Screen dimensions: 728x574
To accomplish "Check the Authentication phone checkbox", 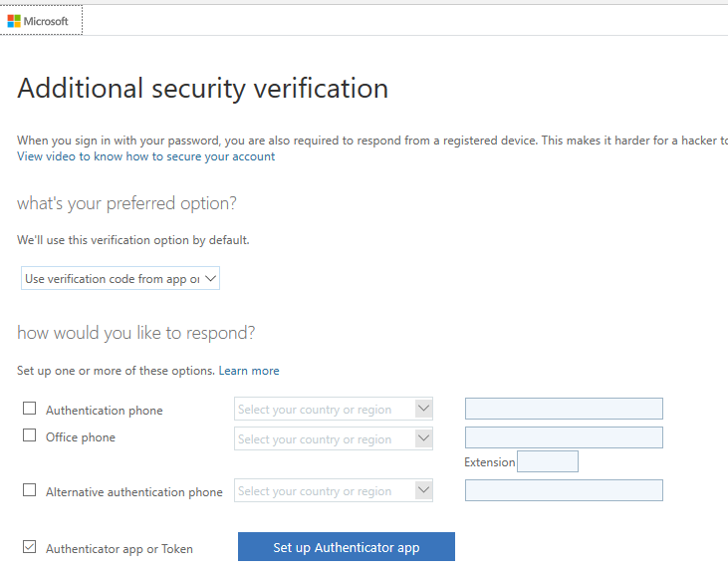I will [x=29, y=409].
